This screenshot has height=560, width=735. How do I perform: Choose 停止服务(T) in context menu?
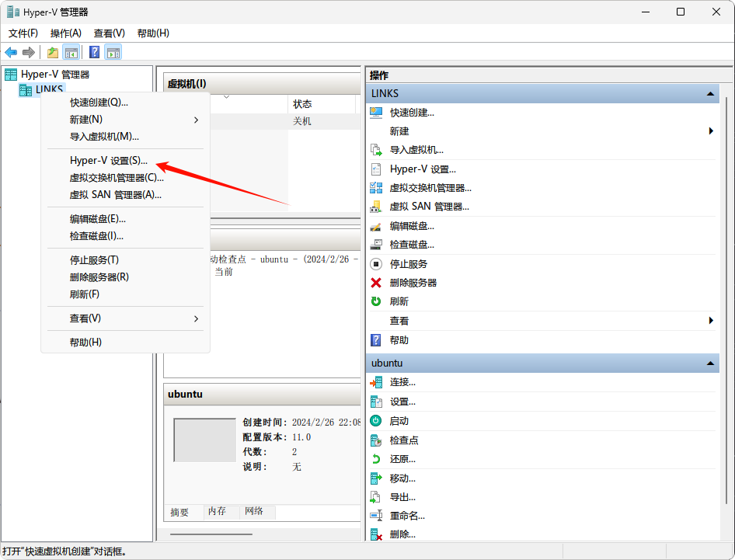click(x=126, y=260)
